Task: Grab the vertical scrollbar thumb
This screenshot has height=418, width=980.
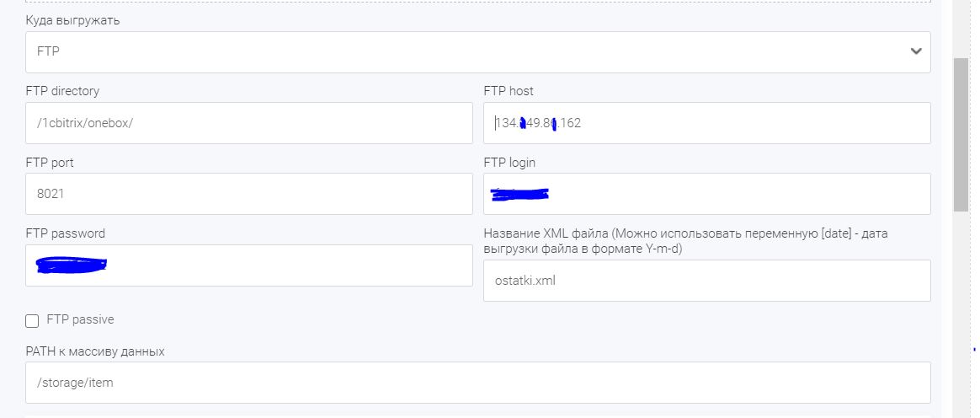Action: [961, 135]
